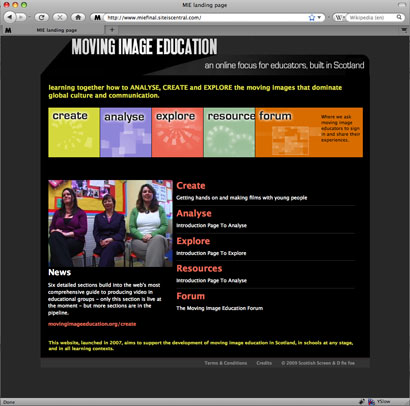Viewport: 410px width, 406px height.
Task: Click the News heading
Action: [x=59, y=272]
